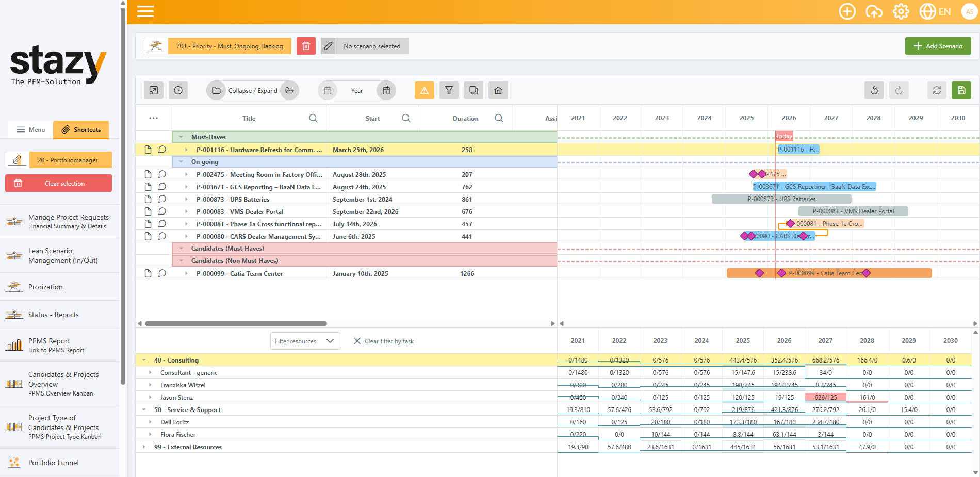The width and height of the screenshot is (980, 477).
Task: Open the EN language selector
Action: (x=935, y=11)
